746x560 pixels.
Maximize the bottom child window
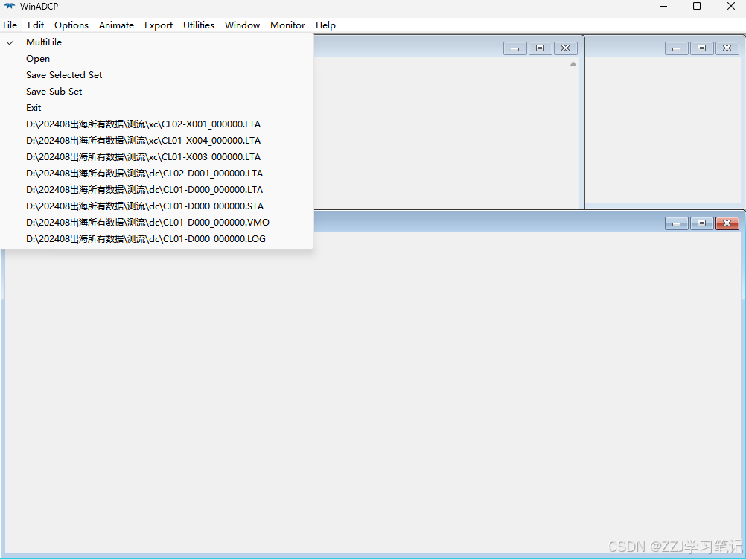point(701,223)
